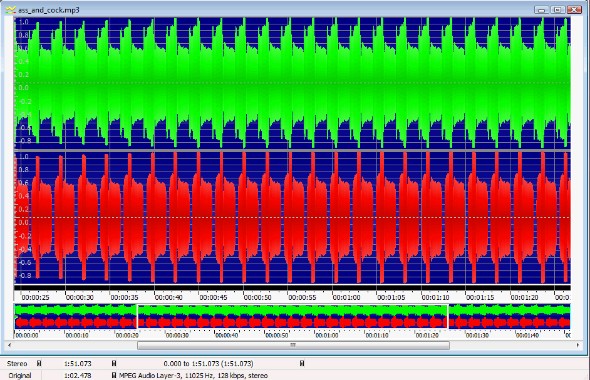Click the 00:00:55 mark on the main ruler
590x380 pixels.
tap(302, 298)
